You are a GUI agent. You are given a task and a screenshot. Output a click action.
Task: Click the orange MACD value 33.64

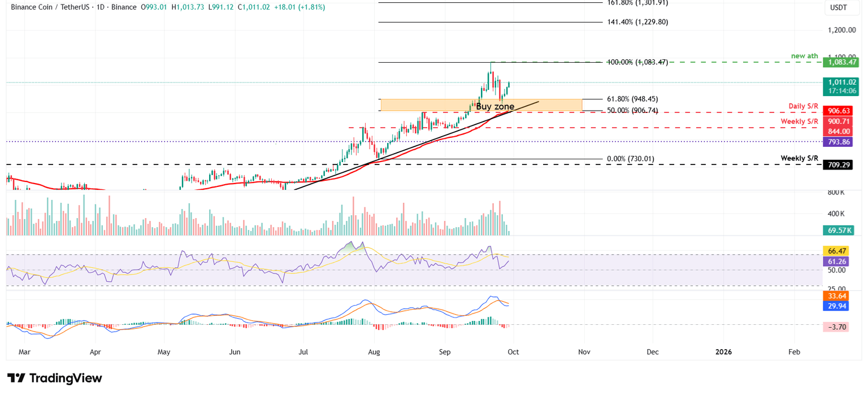click(836, 295)
